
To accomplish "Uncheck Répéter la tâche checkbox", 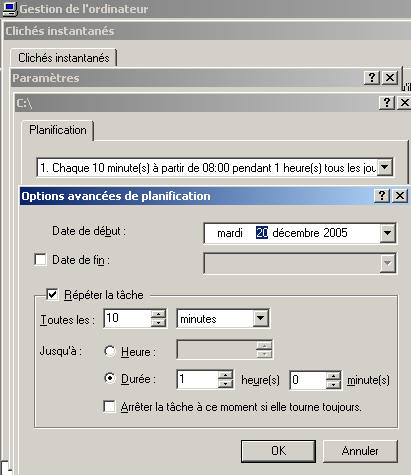I will 52,294.
